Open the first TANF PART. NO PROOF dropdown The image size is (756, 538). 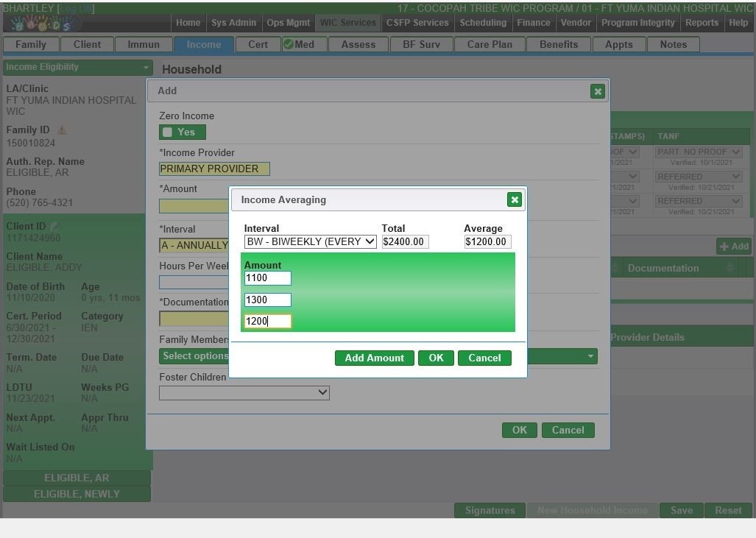(x=699, y=152)
